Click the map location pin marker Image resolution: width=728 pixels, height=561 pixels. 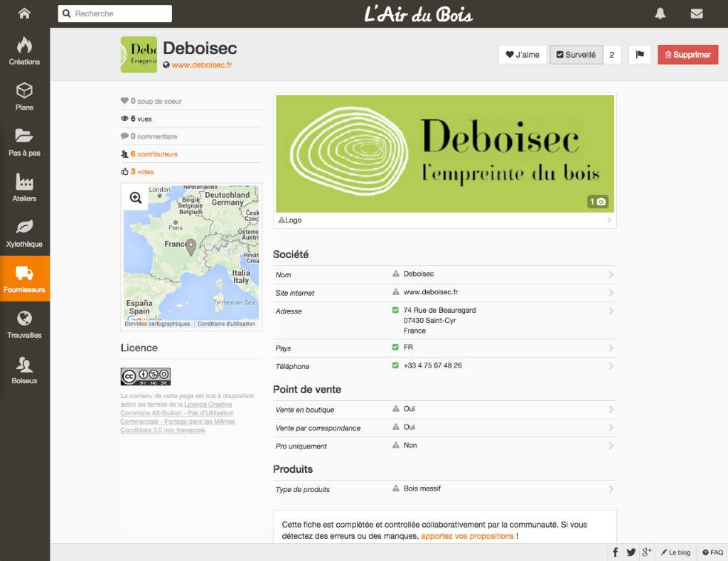pyautogui.click(x=191, y=247)
